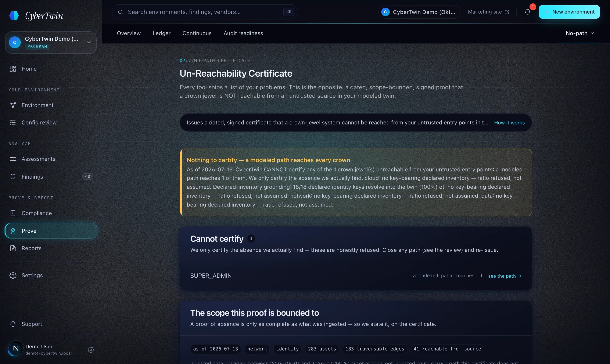Open the Prove badge icon
The image size is (610, 364).
click(x=13, y=231)
